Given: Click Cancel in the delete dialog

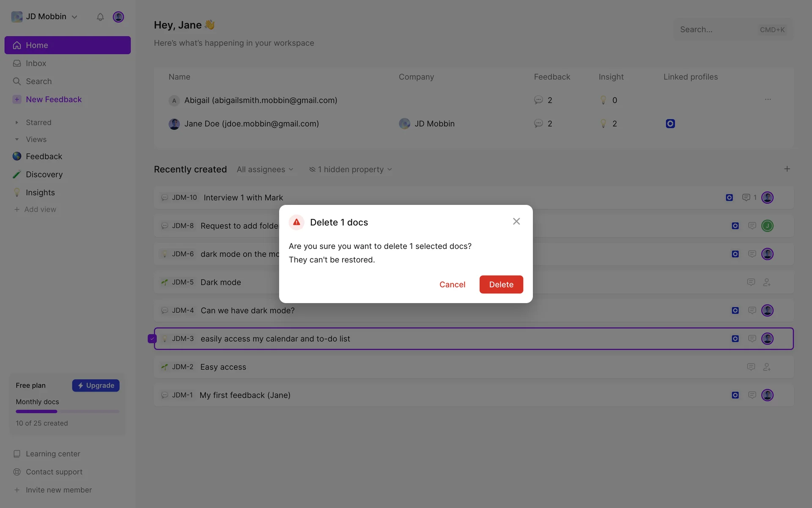Looking at the screenshot, I should 452,284.
